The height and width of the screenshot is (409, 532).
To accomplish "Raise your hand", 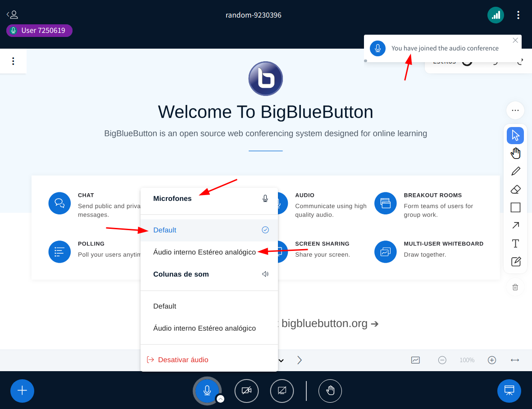I will (x=330, y=391).
